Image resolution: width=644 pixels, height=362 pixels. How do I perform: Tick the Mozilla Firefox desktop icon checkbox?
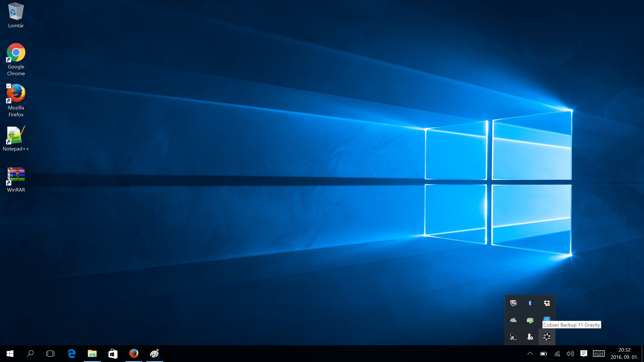coord(9,86)
